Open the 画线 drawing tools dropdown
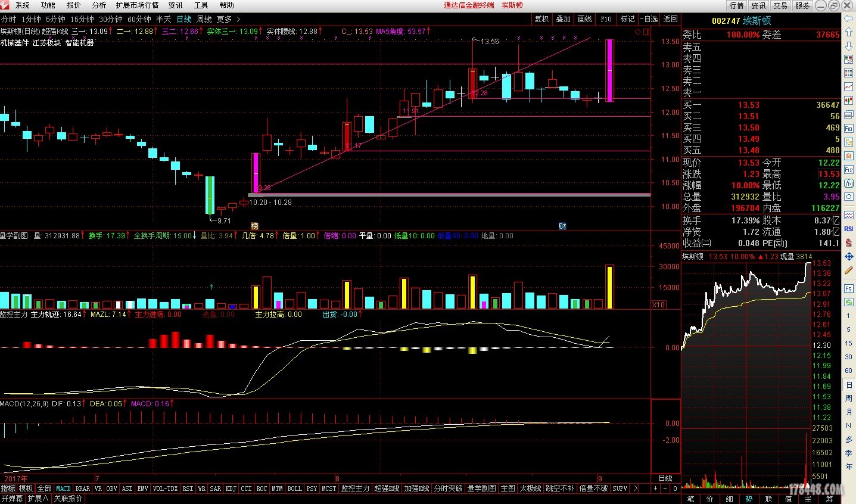 pyautogui.click(x=585, y=19)
